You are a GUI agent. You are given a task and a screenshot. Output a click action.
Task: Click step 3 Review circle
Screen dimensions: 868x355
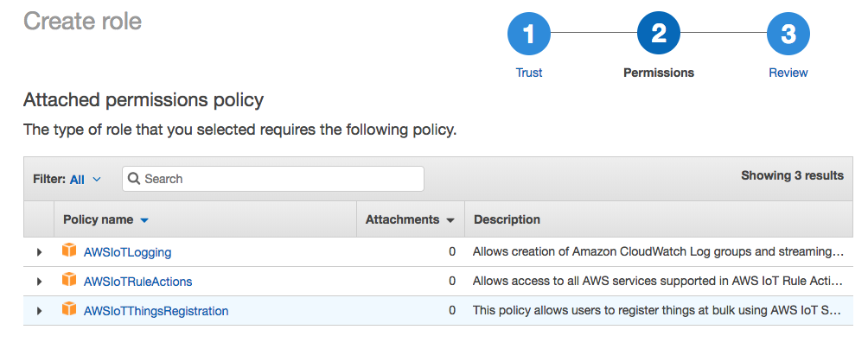tap(788, 35)
